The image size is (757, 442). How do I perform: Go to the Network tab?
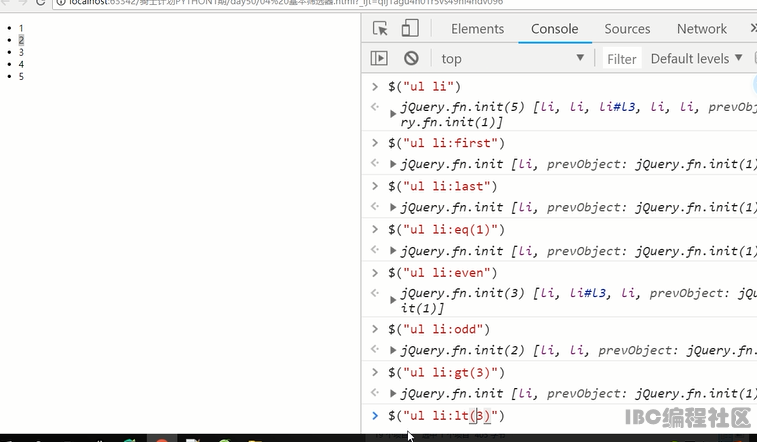(701, 29)
